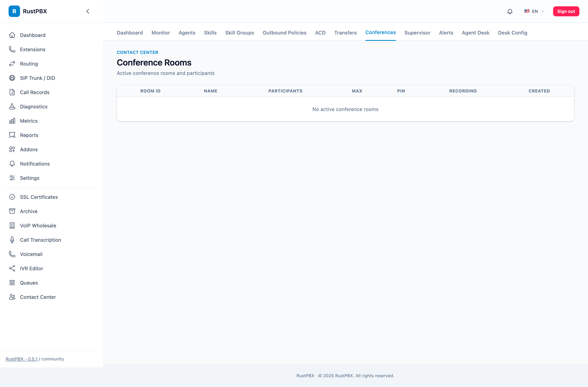Switch to the ACD tab
This screenshot has width=588, height=387.
click(x=320, y=33)
